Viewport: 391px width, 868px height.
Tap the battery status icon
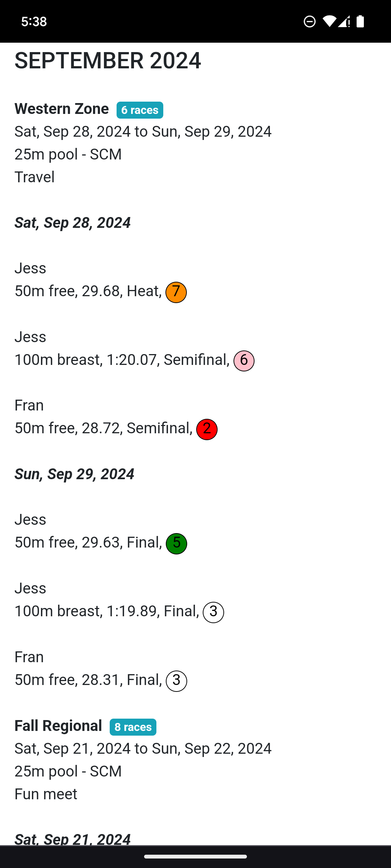(x=360, y=22)
